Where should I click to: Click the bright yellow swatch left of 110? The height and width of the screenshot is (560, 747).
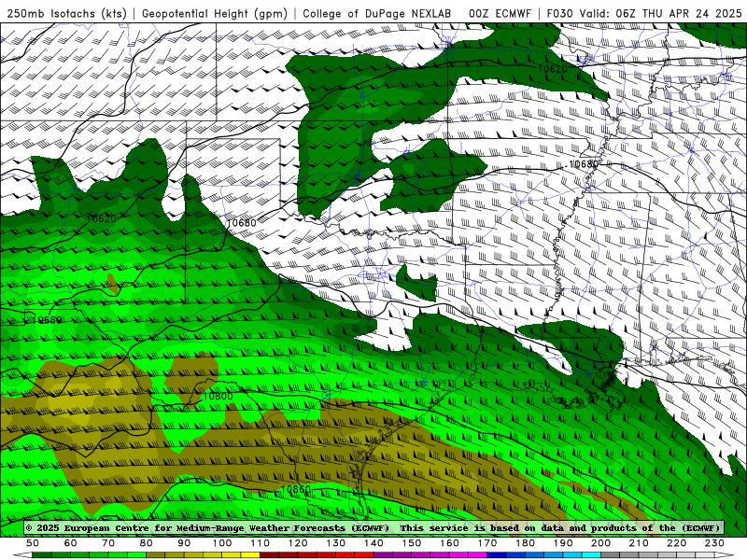250,555
